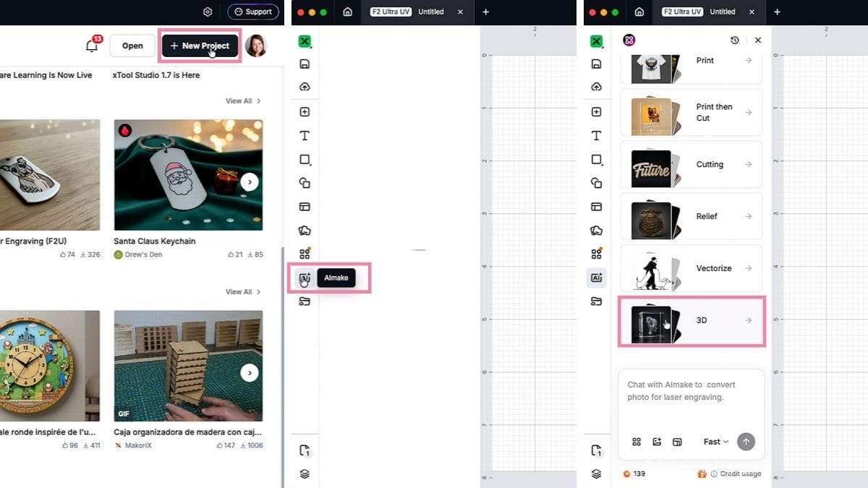Viewport: 868px width, 488px height.
Task: Select the rectangle shape tool in the AImake tooltip window
Action: coord(305,160)
